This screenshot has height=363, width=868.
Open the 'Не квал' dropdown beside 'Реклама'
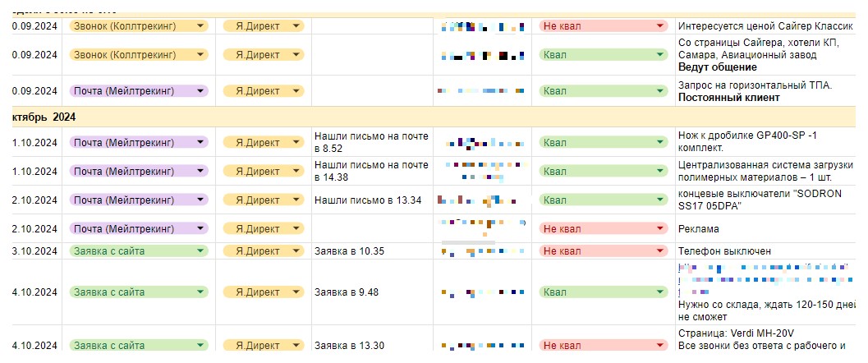(660, 229)
